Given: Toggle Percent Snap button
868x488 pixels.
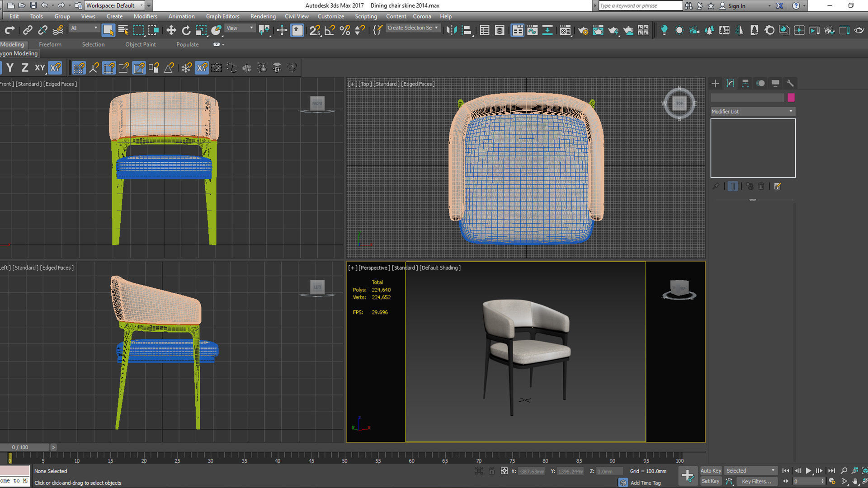Looking at the screenshot, I should pos(345,30).
